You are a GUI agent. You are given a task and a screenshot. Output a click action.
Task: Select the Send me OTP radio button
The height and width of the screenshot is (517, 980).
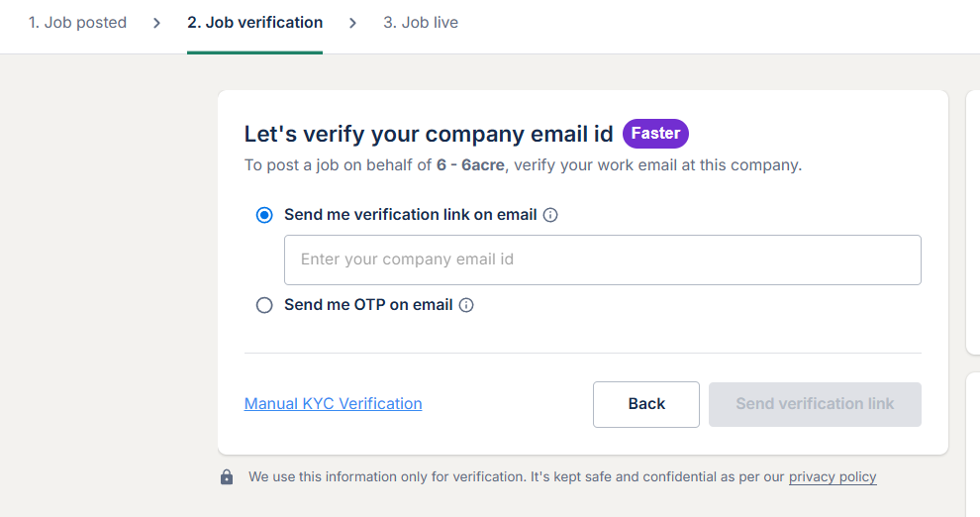[264, 305]
